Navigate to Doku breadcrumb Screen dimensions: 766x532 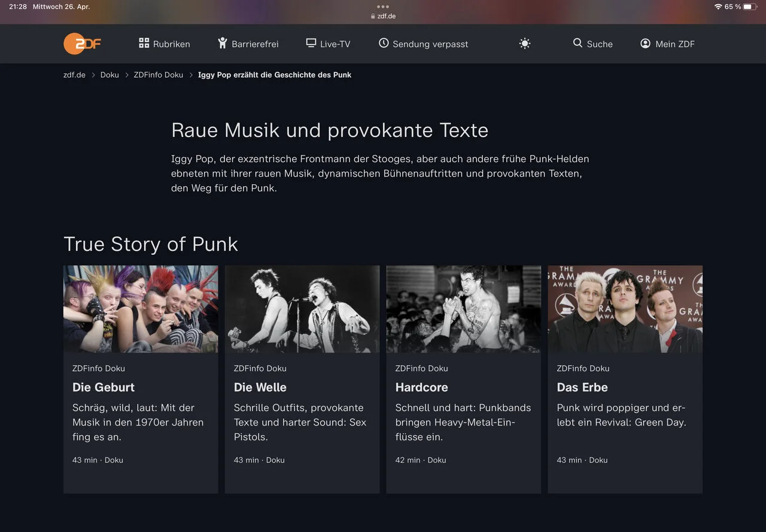(110, 75)
